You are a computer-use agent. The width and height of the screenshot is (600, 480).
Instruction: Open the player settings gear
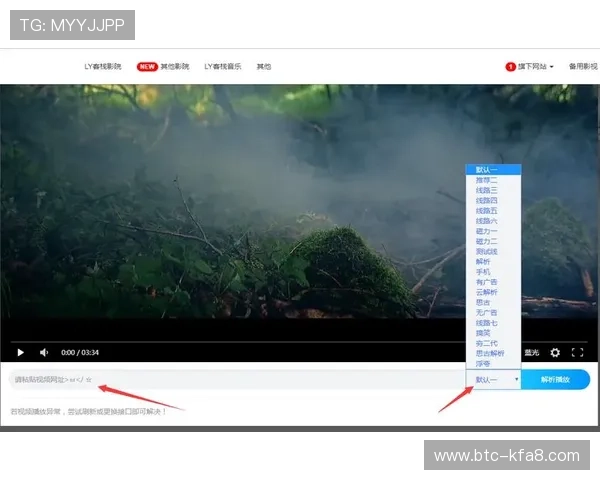click(555, 352)
